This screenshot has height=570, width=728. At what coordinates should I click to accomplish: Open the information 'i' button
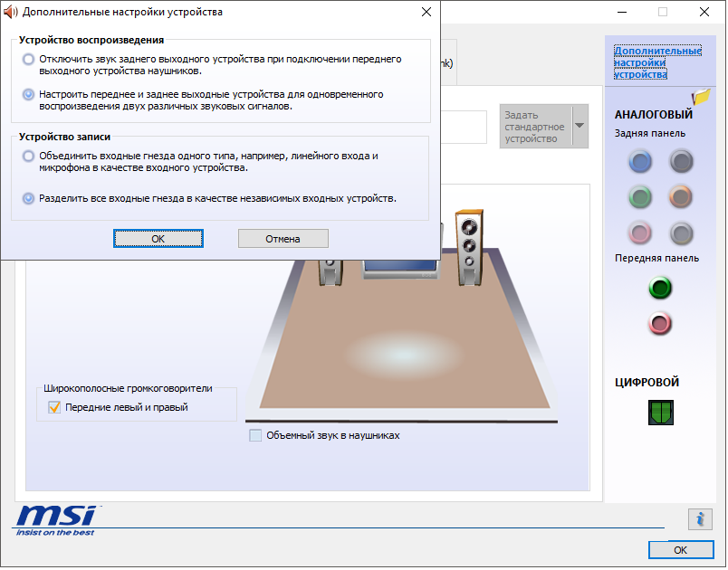[x=700, y=519]
